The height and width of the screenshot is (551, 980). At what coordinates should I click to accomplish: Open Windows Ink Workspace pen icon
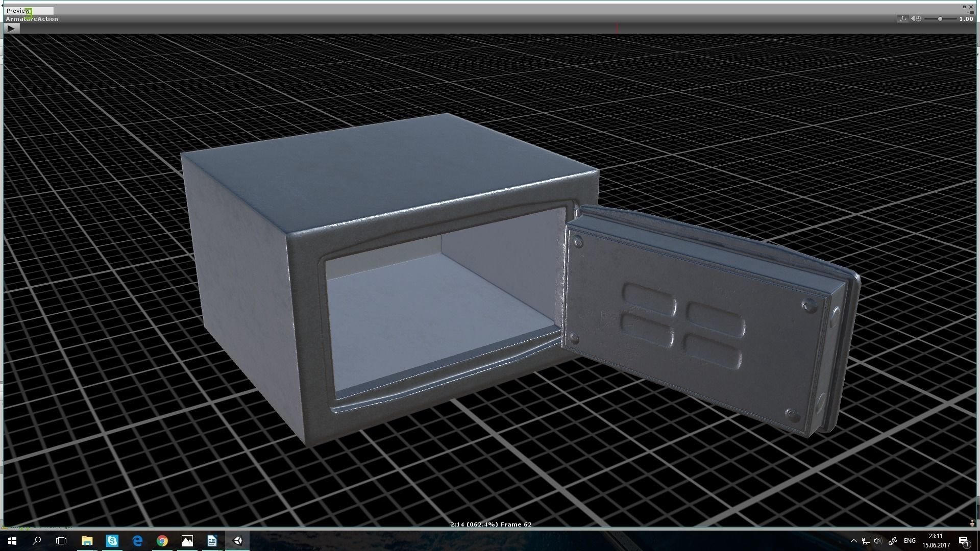[x=893, y=541]
